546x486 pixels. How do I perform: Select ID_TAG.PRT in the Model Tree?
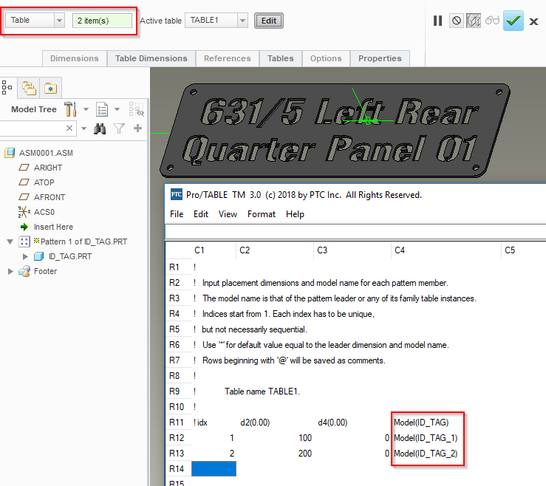pyautogui.click(x=70, y=256)
